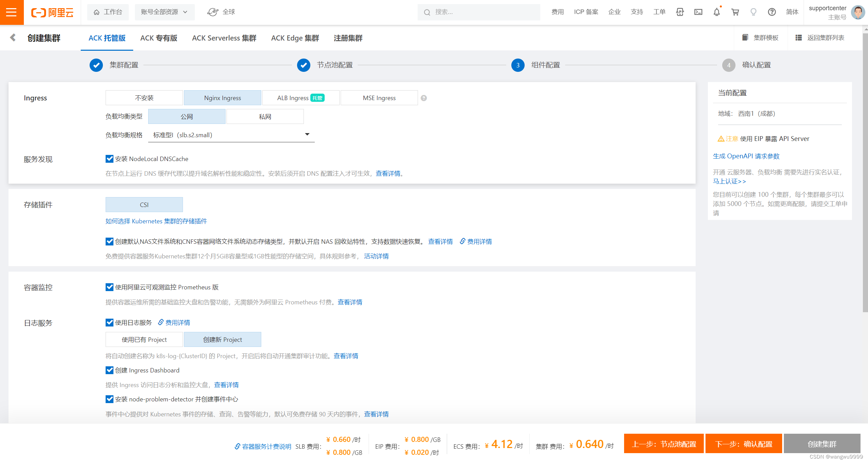Open the Cloud Shell terminal icon
868x463 pixels.
pyautogui.click(x=698, y=12)
